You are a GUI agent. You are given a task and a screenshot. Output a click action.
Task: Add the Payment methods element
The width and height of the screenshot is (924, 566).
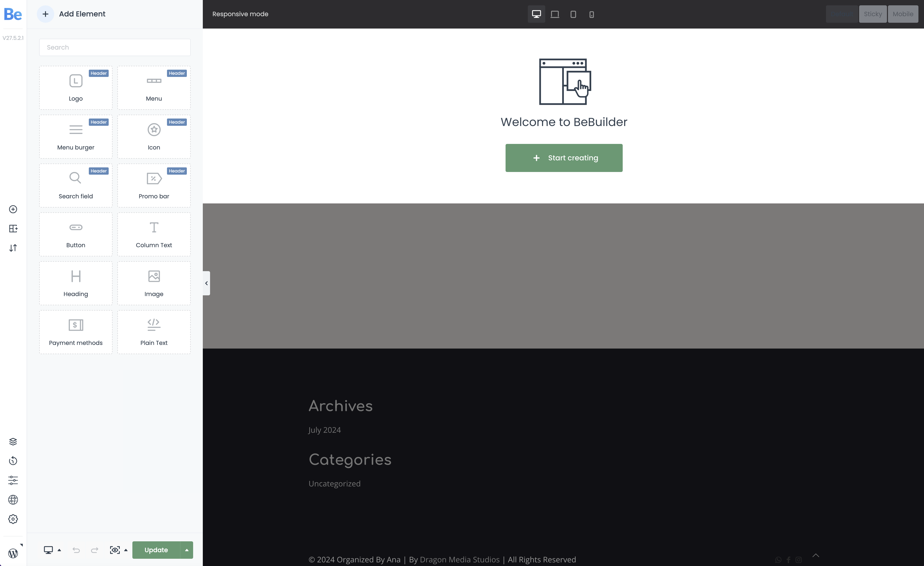pyautogui.click(x=76, y=332)
